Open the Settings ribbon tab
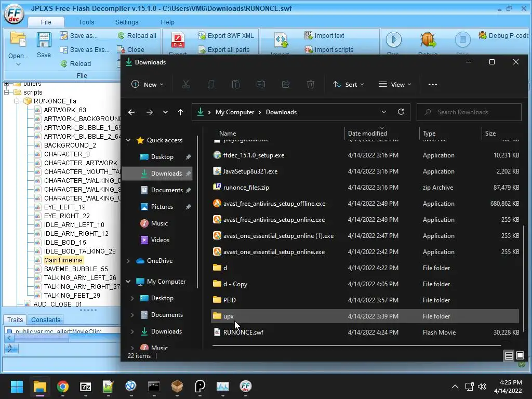The image size is (532, 399). pos(127,22)
